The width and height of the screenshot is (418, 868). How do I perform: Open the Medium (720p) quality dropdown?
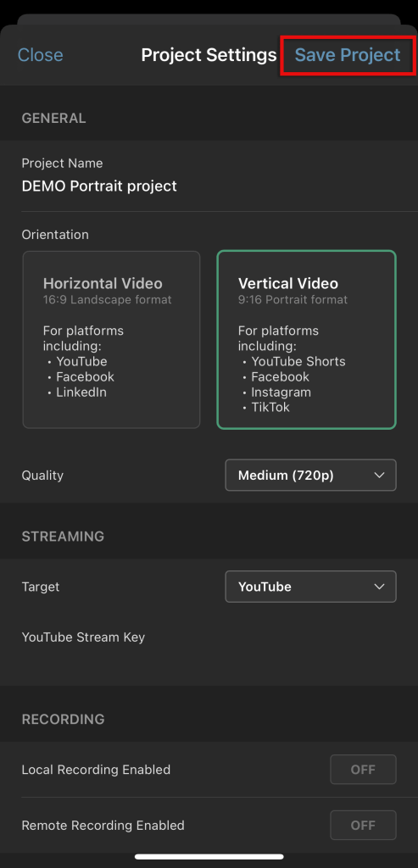[310, 475]
